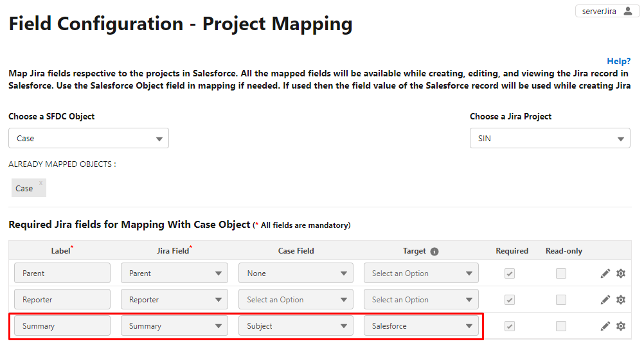Open Case Field dropdown in Reporter row
Viewport: 644px width, 346px height.
click(296, 300)
